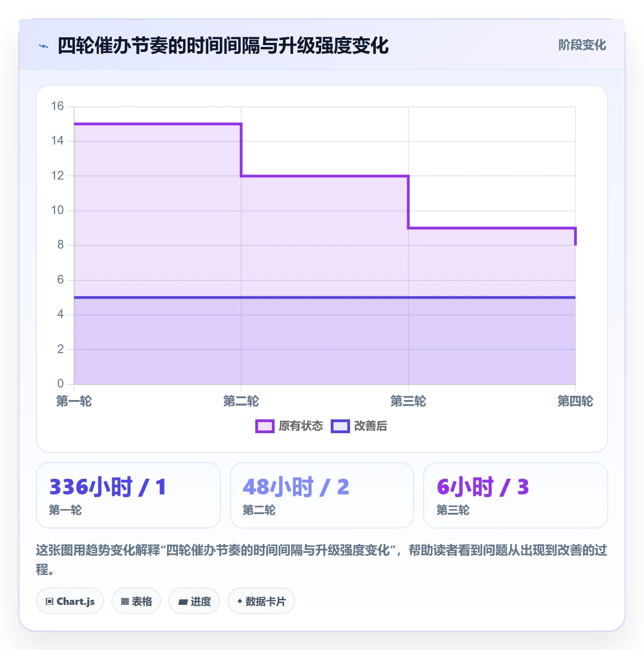644x650 pixels.
Task: Click the description paragraph starting with 这张图用趋势变化
Action: 322,560
